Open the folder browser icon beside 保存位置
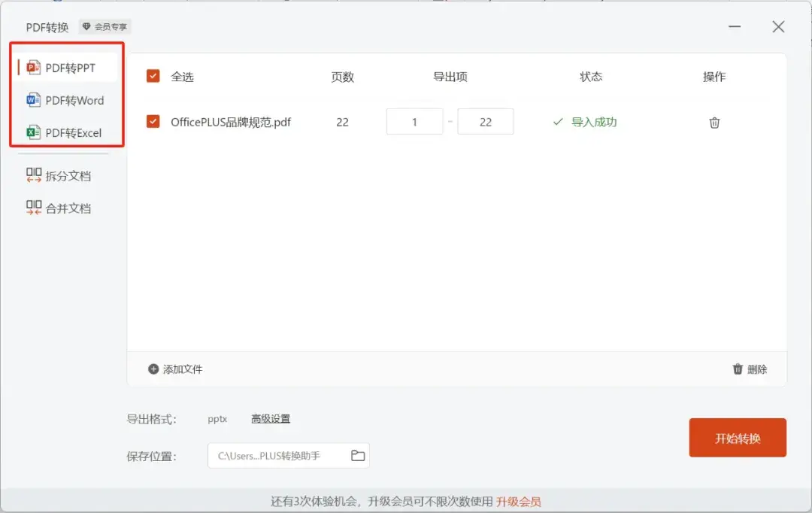812x513 pixels. tap(357, 454)
